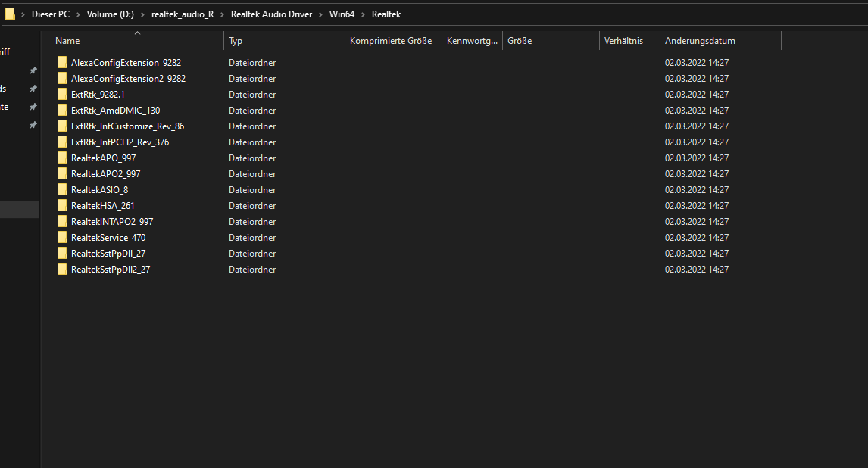Select the ExtRtk_AmdDMIC_130 folder name
868x468 pixels.
(116, 110)
